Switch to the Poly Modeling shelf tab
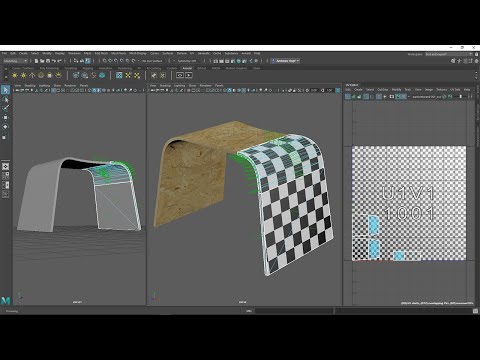This screenshot has width=480, height=360. [49, 68]
